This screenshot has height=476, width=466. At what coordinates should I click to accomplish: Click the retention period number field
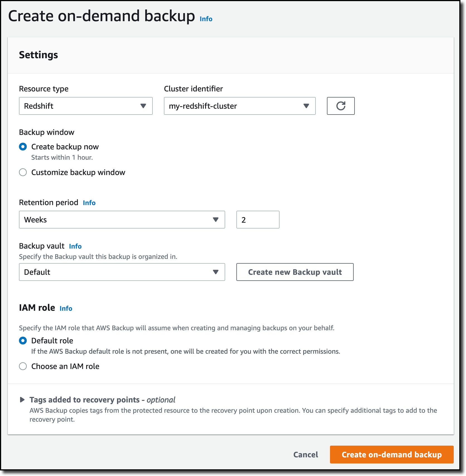pyautogui.click(x=258, y=220)
